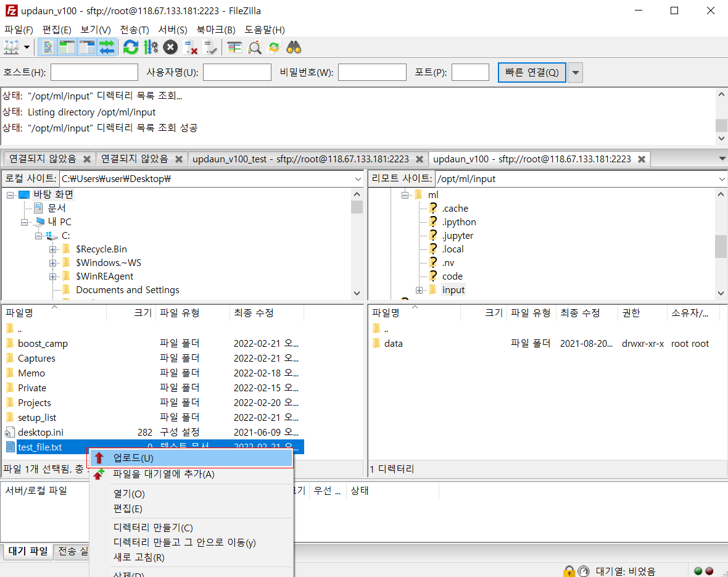The width and height of the screenshot is (728, 577).
Task: Select the data folder in remote list
Action: coord(393,344)
